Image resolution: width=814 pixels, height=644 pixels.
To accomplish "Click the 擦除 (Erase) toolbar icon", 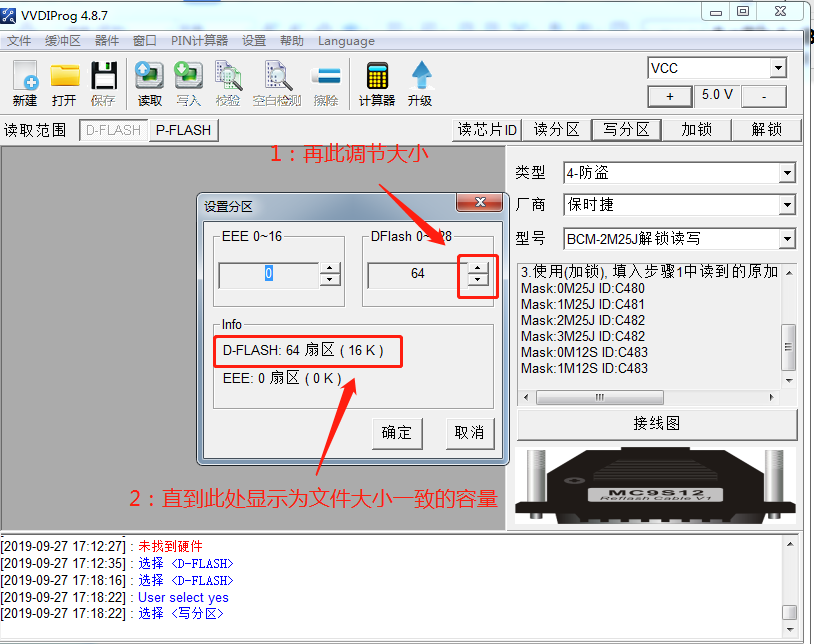I will (326, 83).
